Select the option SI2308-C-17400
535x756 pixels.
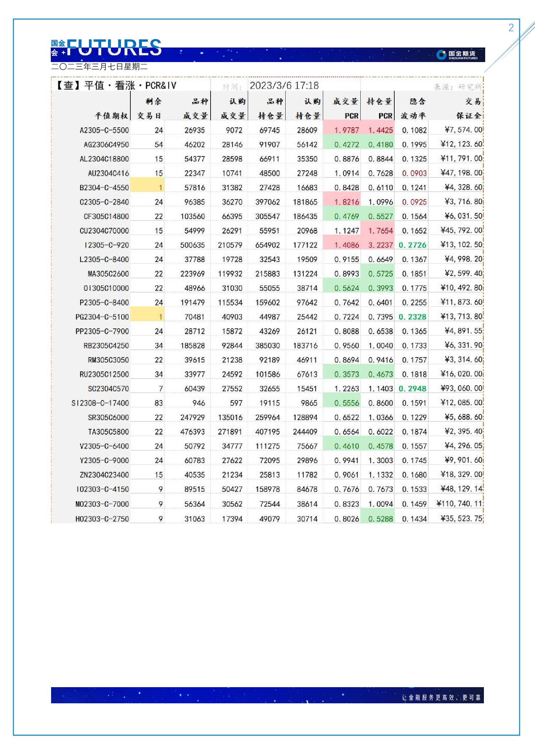[100, 403]
